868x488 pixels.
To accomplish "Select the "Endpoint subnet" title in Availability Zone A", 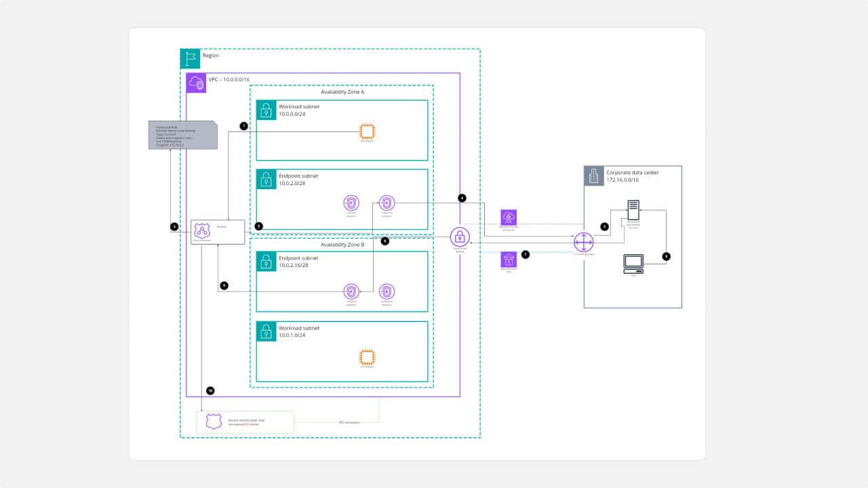I will click(x=298, y=176).
